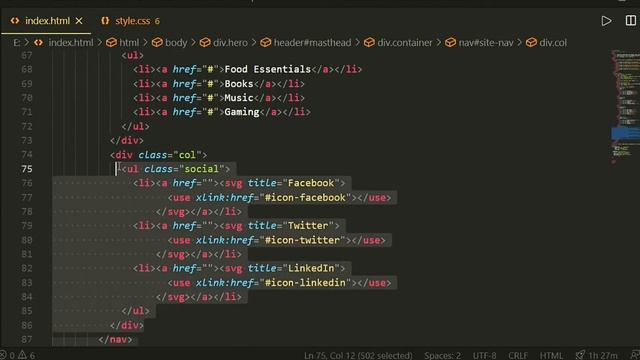Click the "Twitter" title value

(308, 226)
